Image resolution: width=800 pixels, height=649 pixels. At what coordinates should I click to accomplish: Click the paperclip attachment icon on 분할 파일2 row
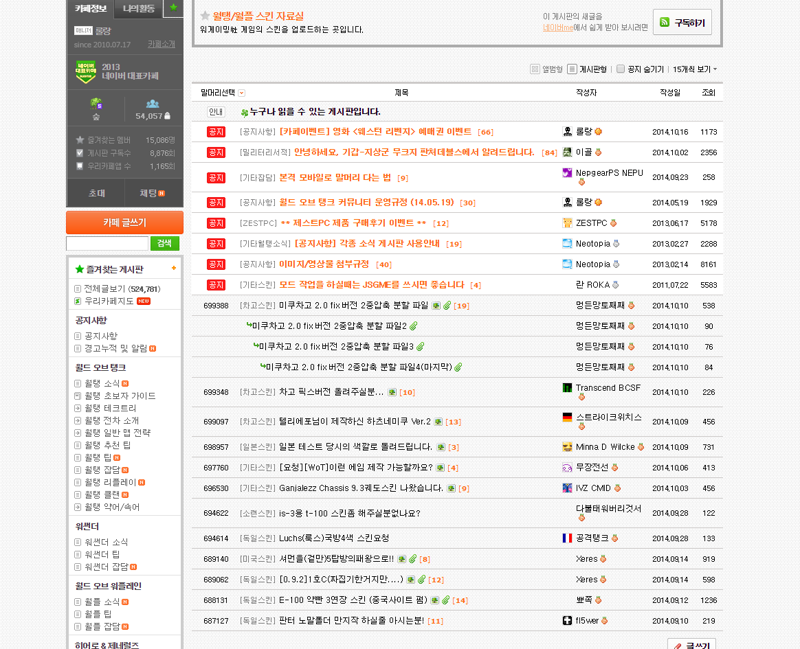point(413,326)
